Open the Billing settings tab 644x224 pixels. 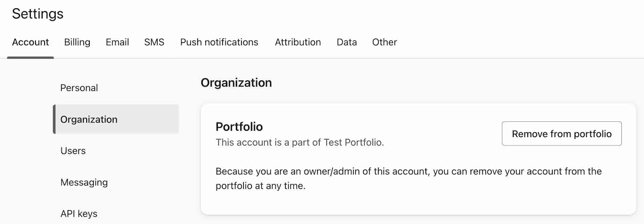click(77, 42)
